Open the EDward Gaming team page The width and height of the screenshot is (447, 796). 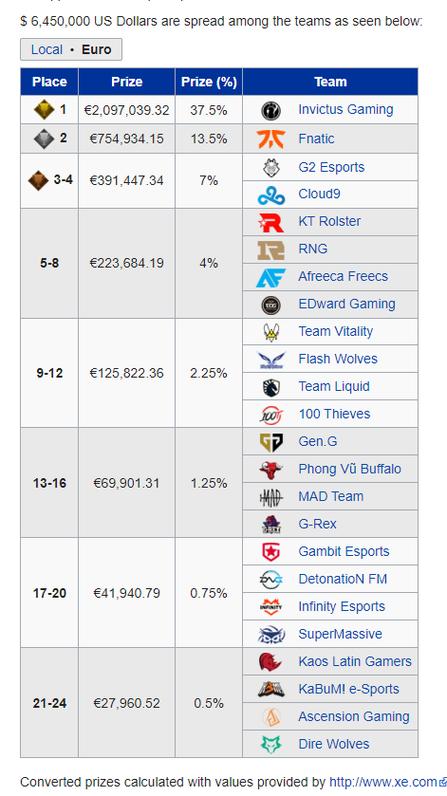347,304
